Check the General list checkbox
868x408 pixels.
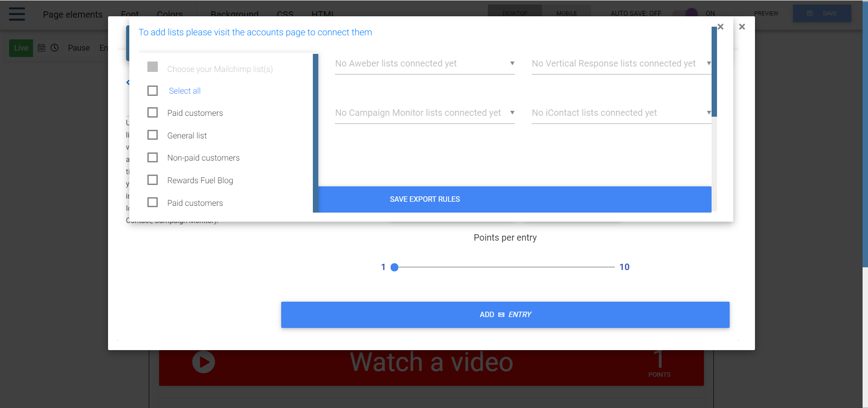click(x=153, y=135)
